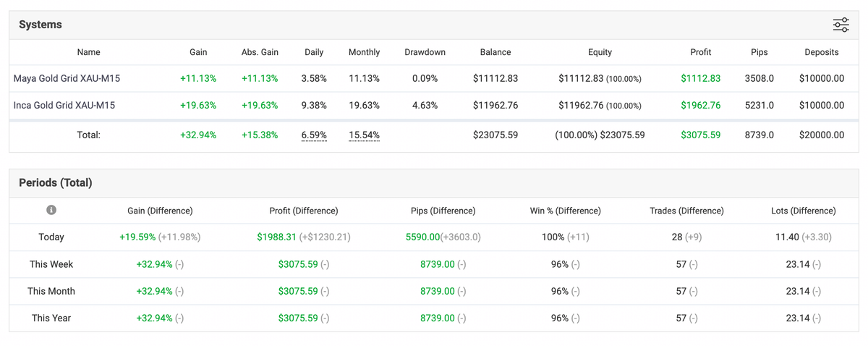Click the Periods (Total) panel title
The image size is (868, 346).
click(x=56, y=182)
